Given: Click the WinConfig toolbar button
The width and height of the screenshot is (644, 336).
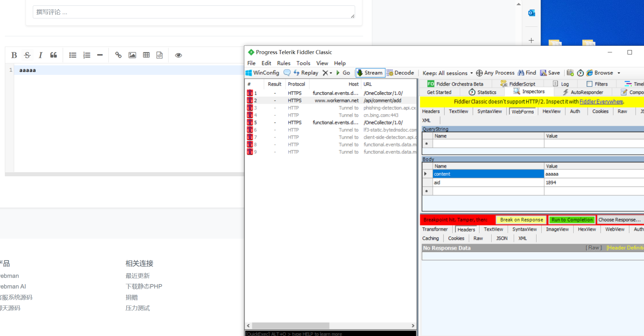Looking at the screenshot, I should point(262,73).
